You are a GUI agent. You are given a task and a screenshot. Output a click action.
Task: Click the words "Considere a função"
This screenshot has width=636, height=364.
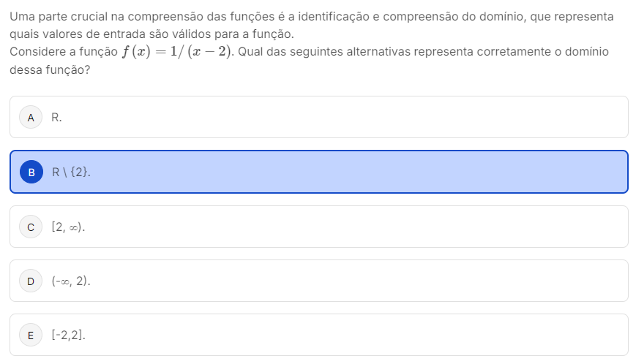64,52
